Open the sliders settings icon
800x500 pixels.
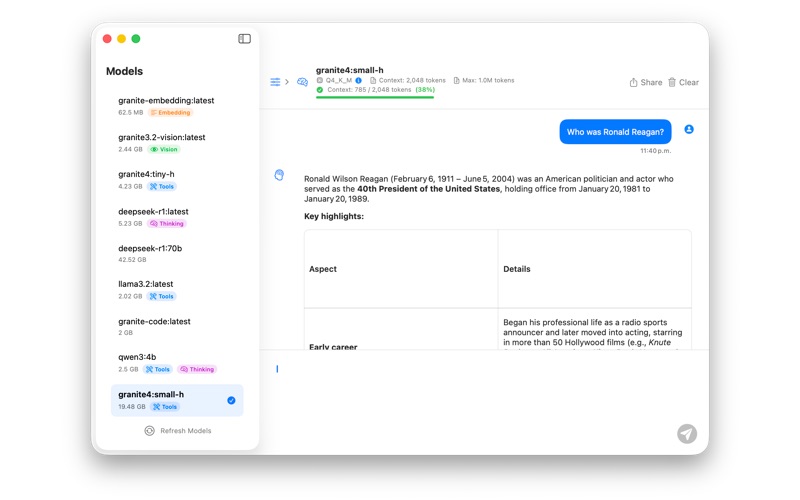[275, 82]
